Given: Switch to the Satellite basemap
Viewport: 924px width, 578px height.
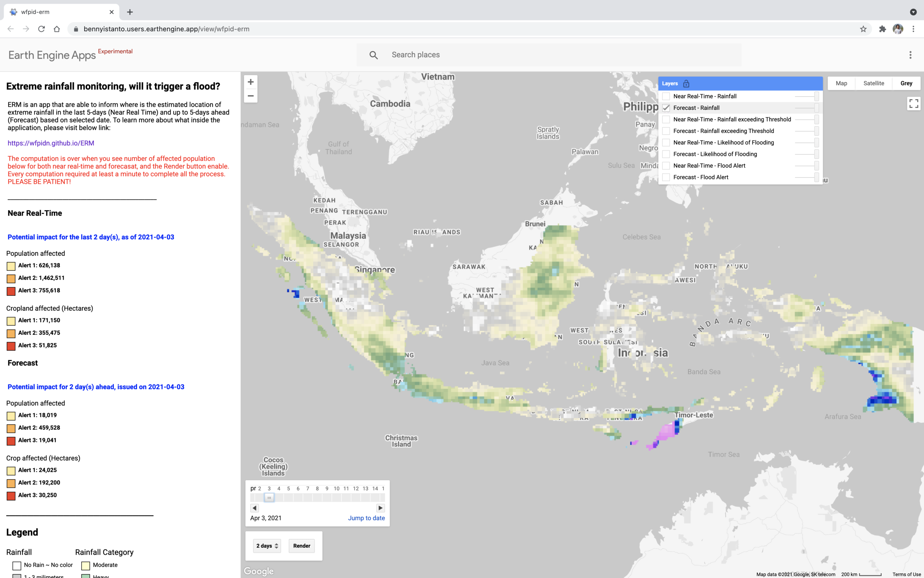Looking at the screenshot, I should [874, 83].
